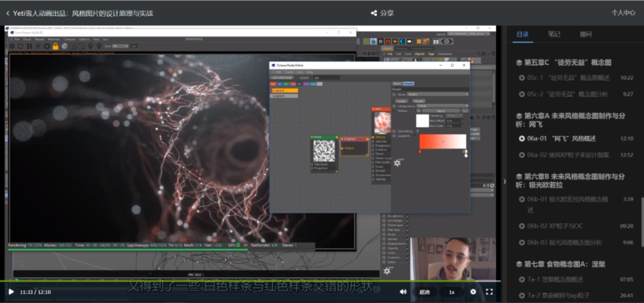Play the video
This screenshot has width=644, height=303.
(x=11, y=292)
